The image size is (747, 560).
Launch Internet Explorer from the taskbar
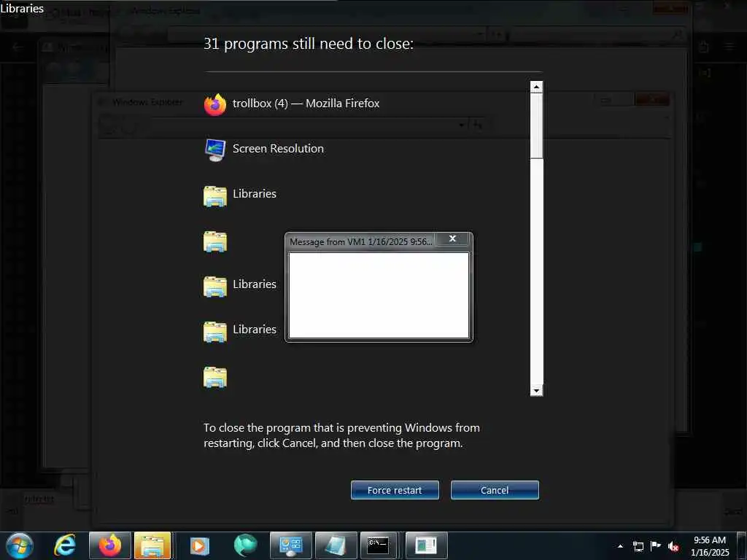[65, 545]
